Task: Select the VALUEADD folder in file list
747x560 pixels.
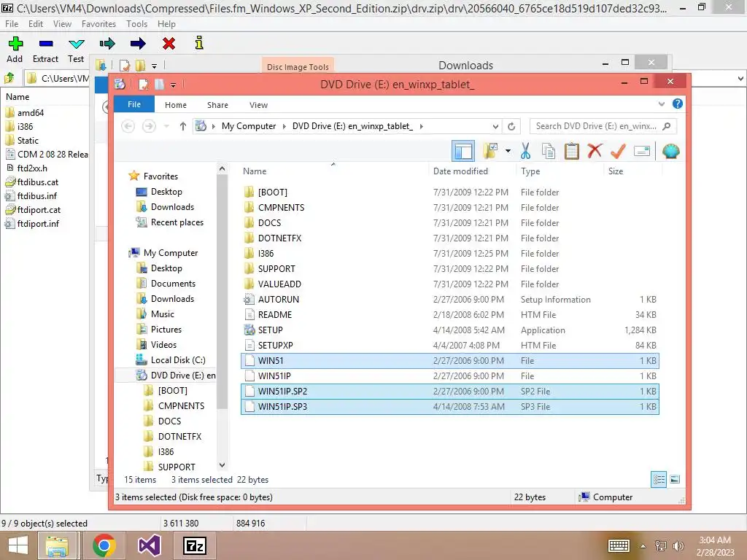Action: pyautogui.click(x=449, y=284)
